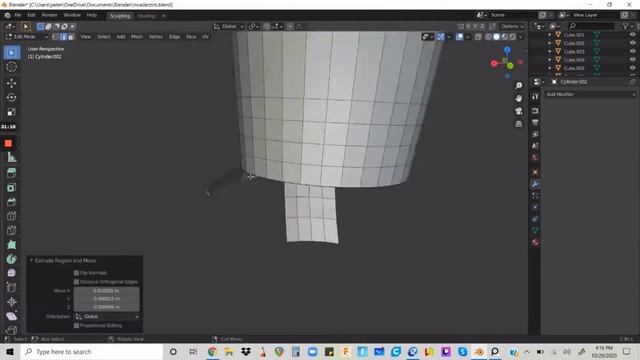Enable Dissolve Orthogonal Edges checkbox

click(x=76, y=282)
